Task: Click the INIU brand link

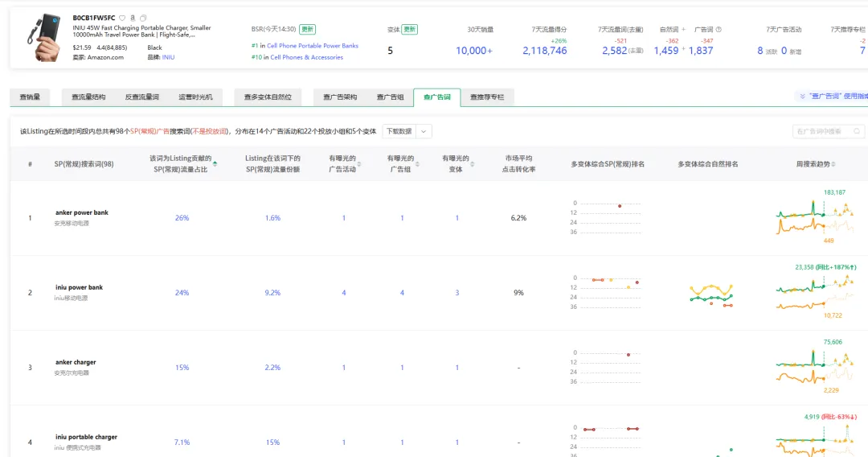Action: pyautogui.click(x=168, y=57)
